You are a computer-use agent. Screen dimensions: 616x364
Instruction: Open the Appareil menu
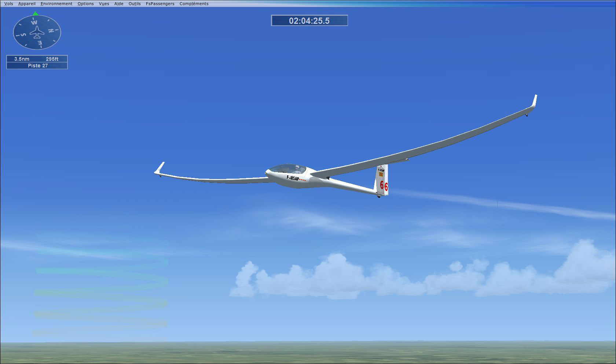coord(26,3)
